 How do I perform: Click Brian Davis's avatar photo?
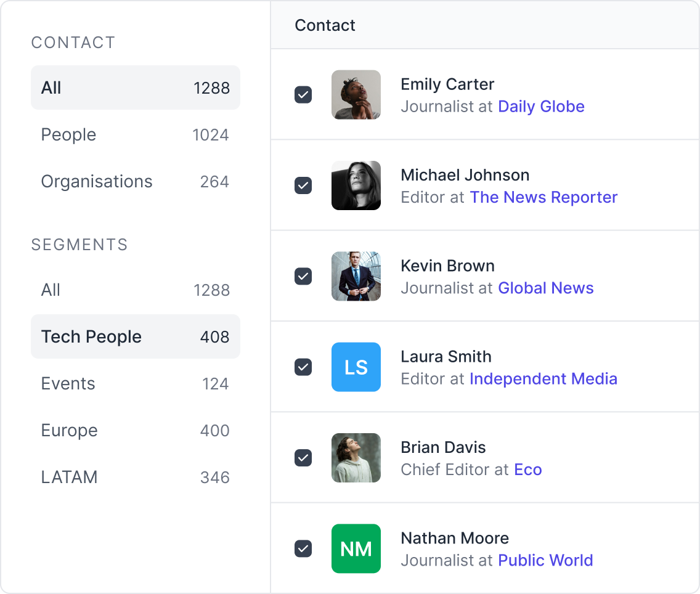tap(356, 458)
